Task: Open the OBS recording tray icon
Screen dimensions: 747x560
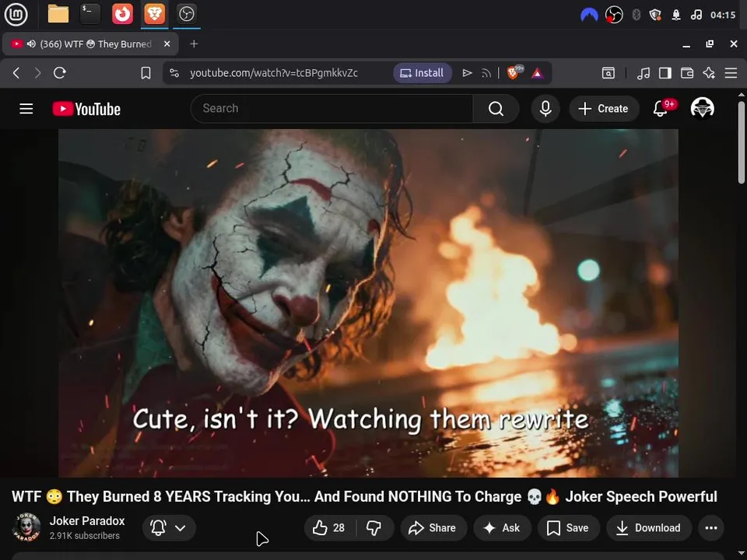Action: point(614,16)
